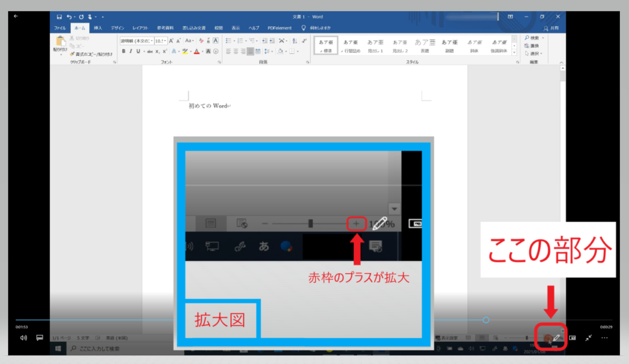Click the video progress bar handle
Screen dimensions: 629x364
[x=486, y=320]
